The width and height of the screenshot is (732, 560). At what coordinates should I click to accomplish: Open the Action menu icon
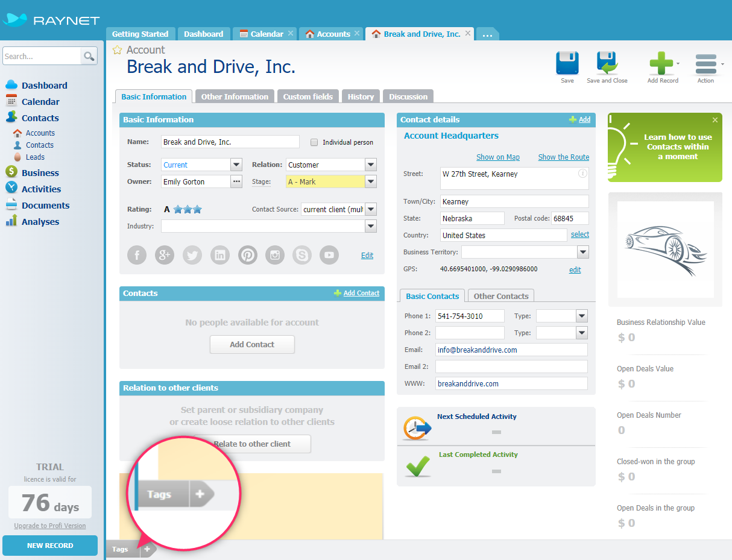(706, 63)
